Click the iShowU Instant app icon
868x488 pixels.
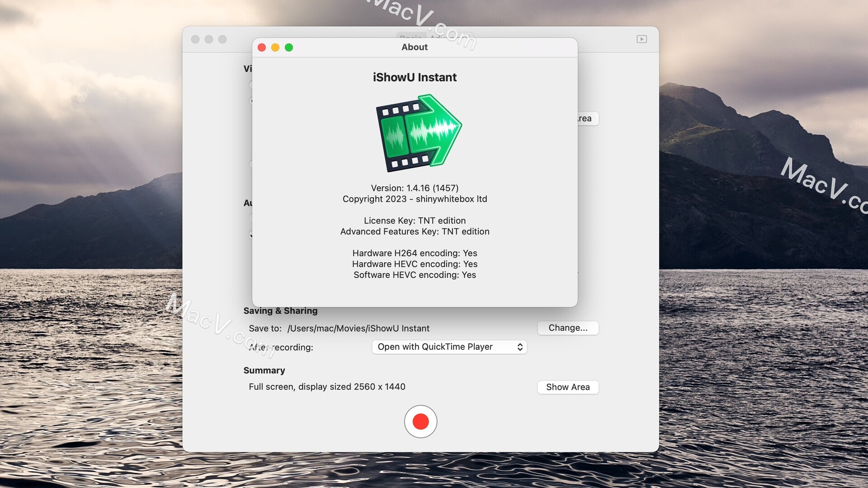tap(419, 133)
